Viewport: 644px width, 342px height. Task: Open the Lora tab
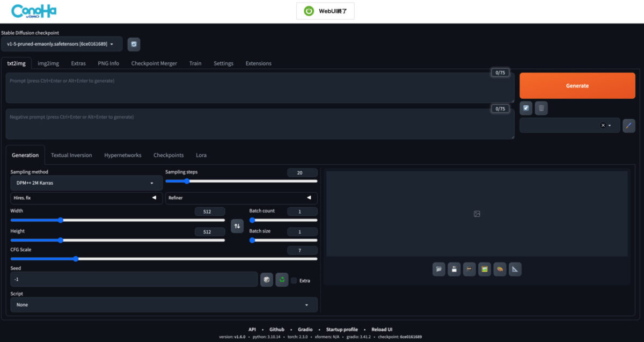(201, 155)
